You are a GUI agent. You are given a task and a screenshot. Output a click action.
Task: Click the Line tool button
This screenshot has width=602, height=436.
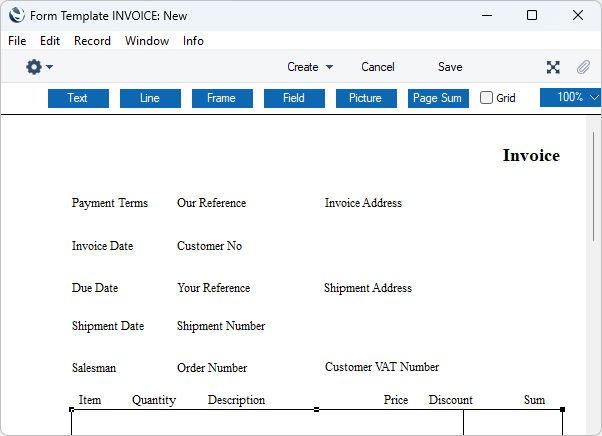click(x=150, y=98)
